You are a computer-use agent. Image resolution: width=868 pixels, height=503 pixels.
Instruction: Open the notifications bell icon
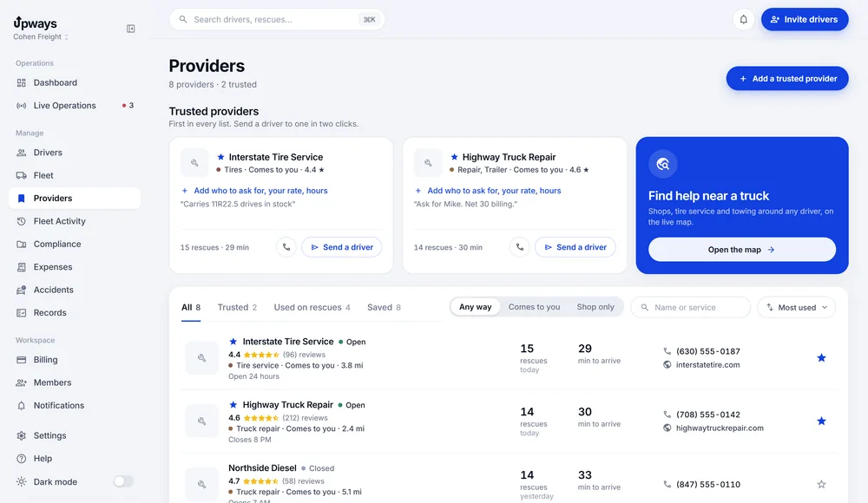point(744,19)
